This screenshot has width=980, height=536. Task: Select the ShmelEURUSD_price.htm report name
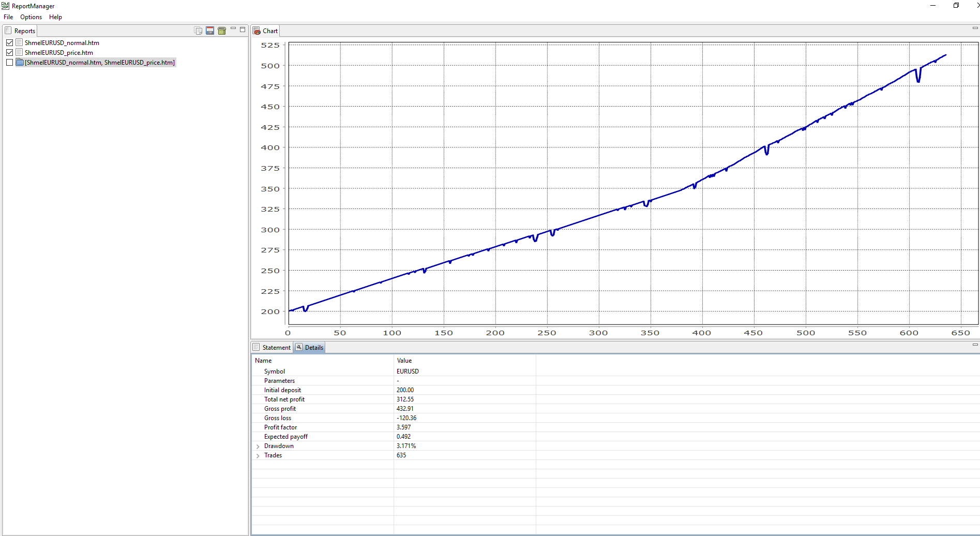click(x=59, y=52)
